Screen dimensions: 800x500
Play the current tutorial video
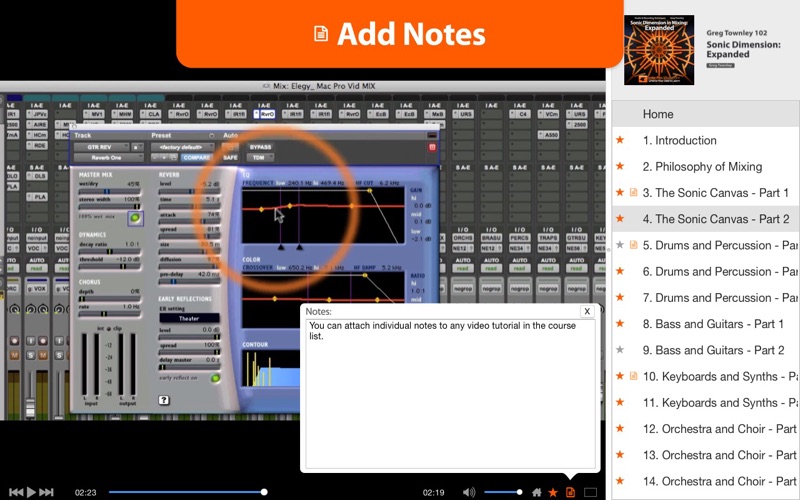[31, 492]
